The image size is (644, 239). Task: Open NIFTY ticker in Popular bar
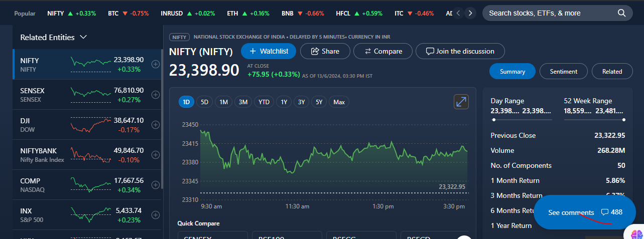click(x=71, y=13)
